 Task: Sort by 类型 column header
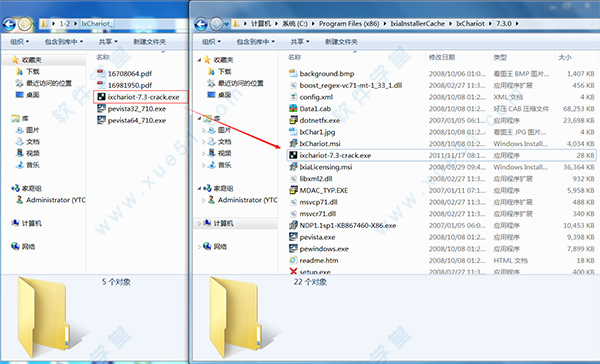point(500,57)
